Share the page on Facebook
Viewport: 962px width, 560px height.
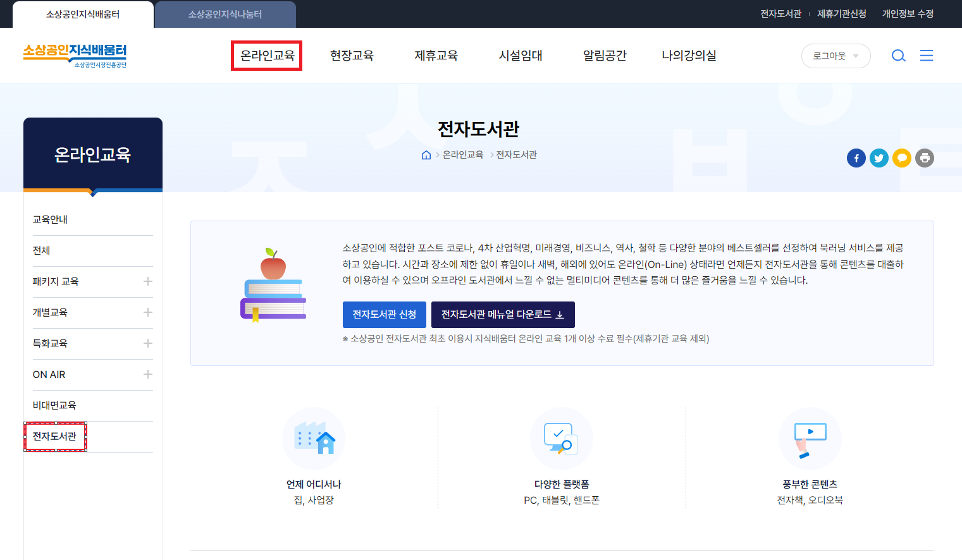coord(856,158)
